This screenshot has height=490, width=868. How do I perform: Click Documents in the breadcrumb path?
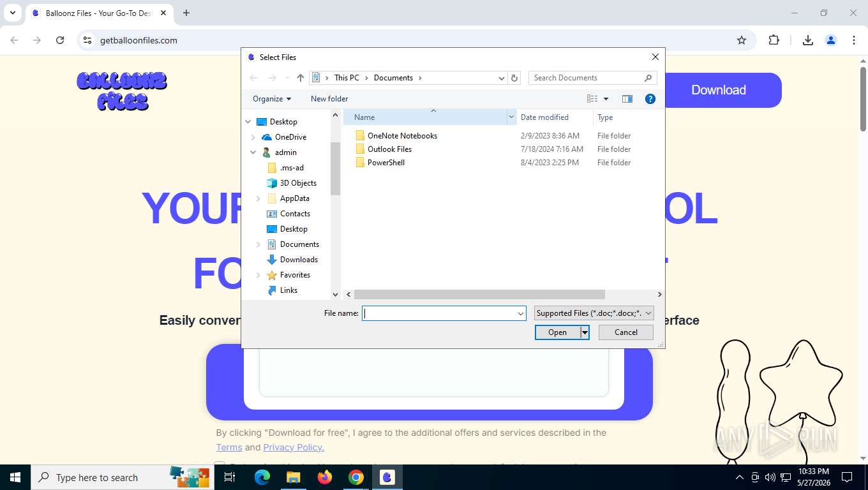point(393,78)
